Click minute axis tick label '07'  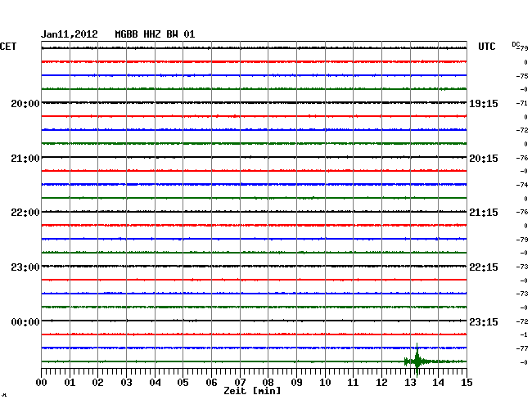[x=240, y=383]
